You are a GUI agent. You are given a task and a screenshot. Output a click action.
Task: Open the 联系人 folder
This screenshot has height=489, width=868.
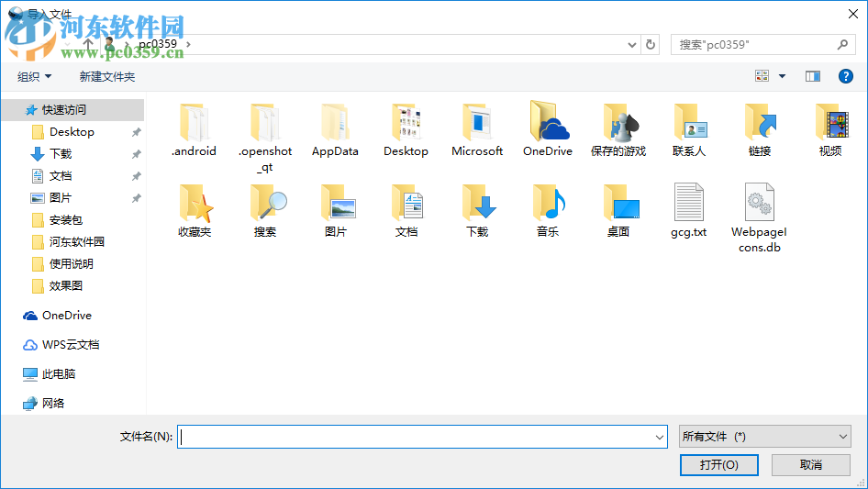click(x=689, y=130)
